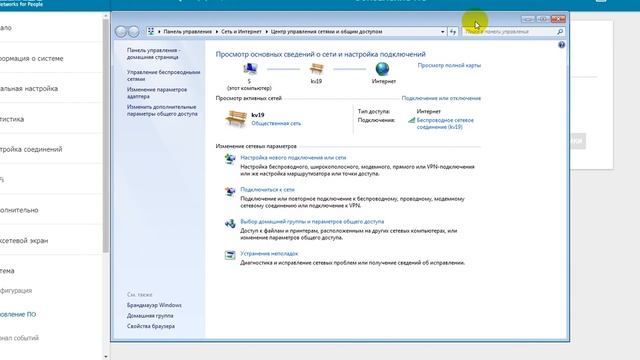Click Подключение или отключение link

(441, 98)
